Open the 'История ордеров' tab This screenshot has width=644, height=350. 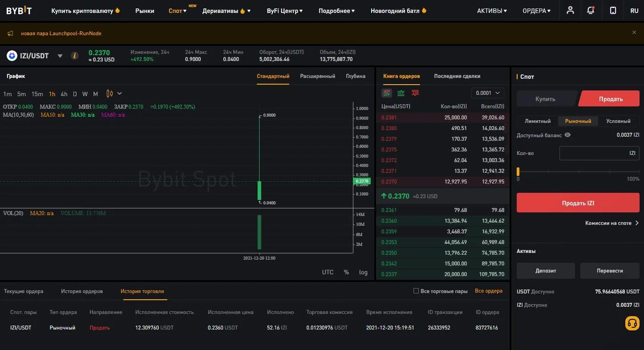coord(82,291)
